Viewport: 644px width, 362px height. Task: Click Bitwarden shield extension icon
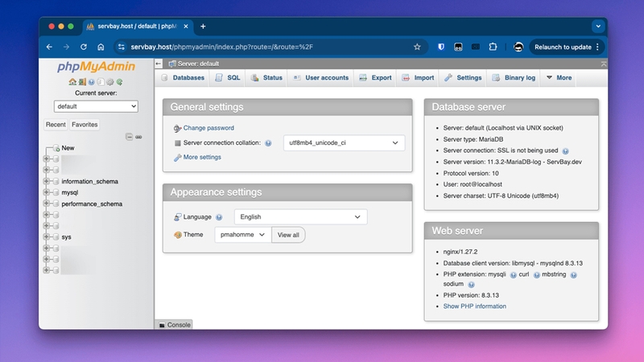click(x=440, y=47)
